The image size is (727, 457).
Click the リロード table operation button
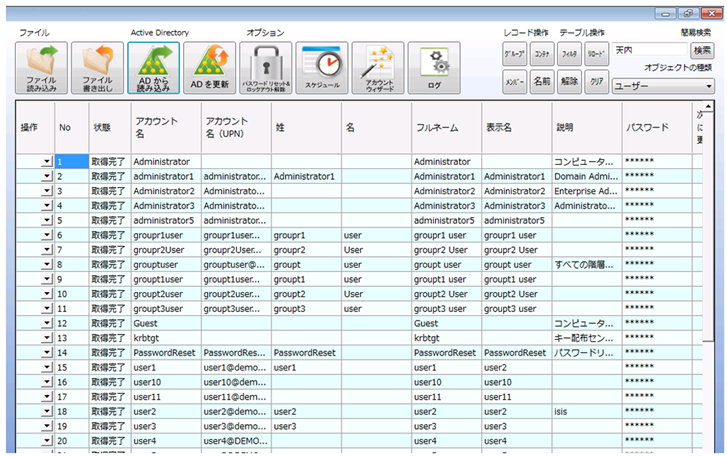[596, 54]
